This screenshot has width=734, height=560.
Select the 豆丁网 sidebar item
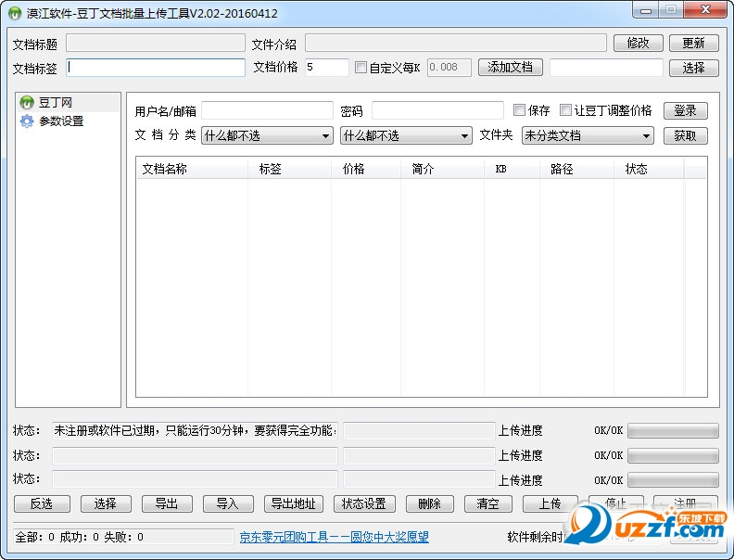68,102
